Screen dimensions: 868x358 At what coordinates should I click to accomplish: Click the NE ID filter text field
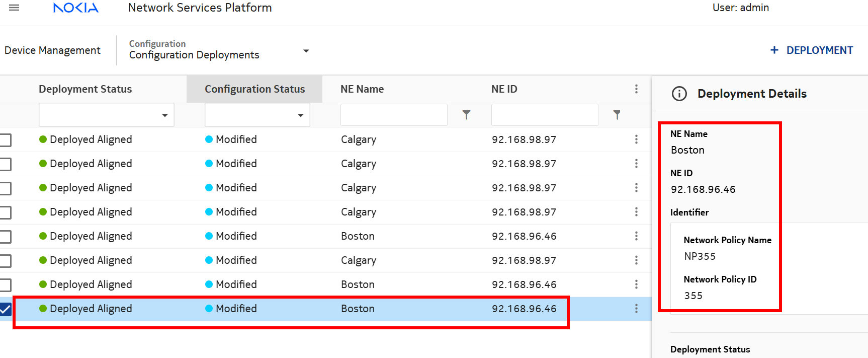545,115
